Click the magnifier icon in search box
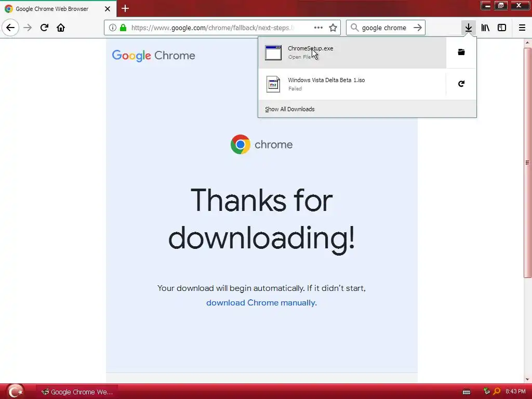Image resolution: width=532 pixels, height=399 pixels. pyautogui.click(x=354, y=28)
